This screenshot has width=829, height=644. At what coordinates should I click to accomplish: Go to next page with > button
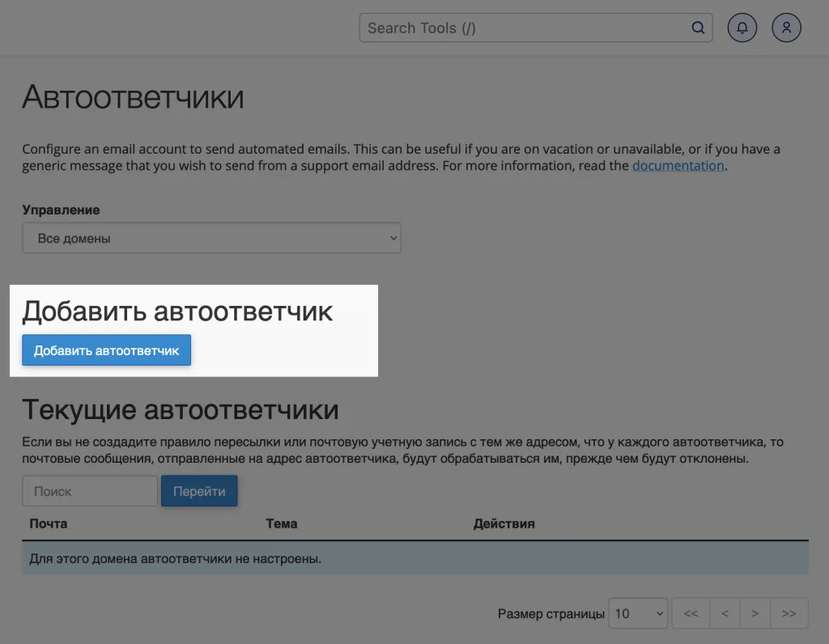(755, 613)
